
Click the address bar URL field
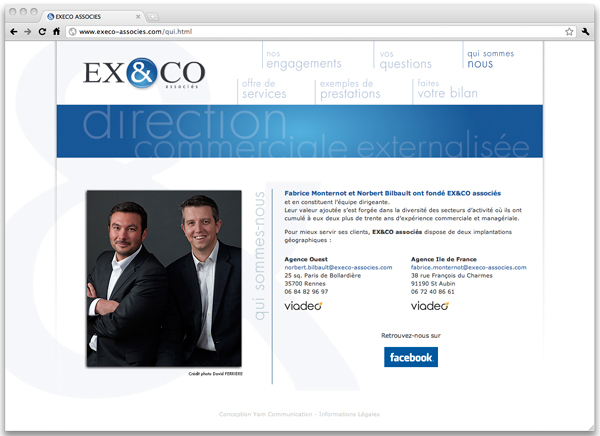click(x=321, y=32)
